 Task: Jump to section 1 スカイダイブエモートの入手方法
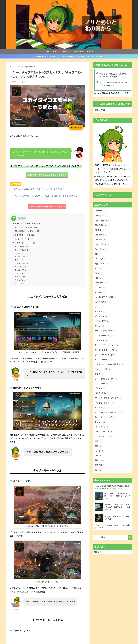[x=27, y=223]
